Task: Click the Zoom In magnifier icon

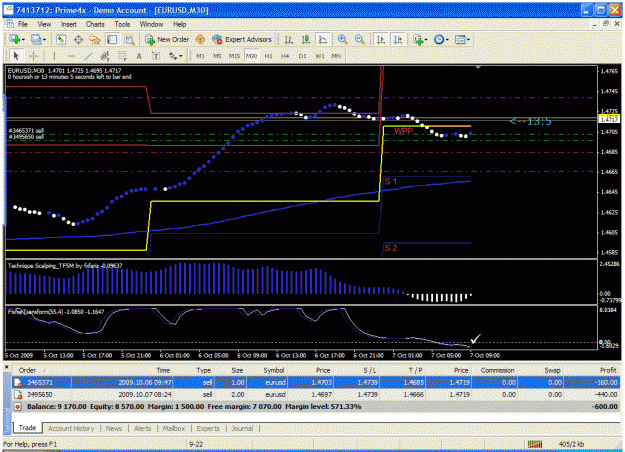Action: (342, 39)
